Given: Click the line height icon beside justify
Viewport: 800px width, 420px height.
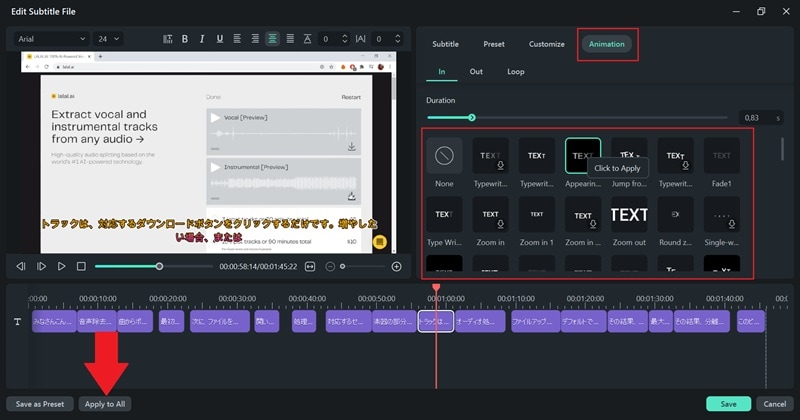Looking at the screenshot, I should point(307,39).
